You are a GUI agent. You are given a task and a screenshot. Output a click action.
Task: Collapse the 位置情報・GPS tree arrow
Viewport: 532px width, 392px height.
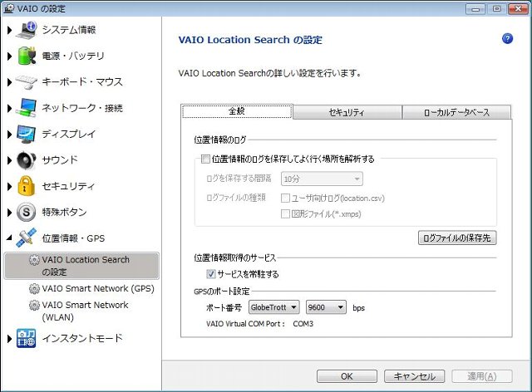click(9, 238)
